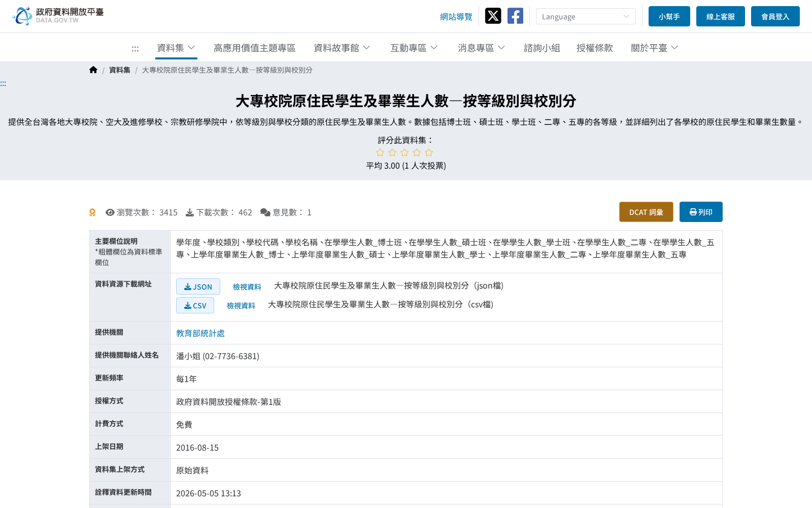This screenshot has width=812, height=508.
Task: Click the download icon beside 下載次數
Action: (x=190, y=212)
